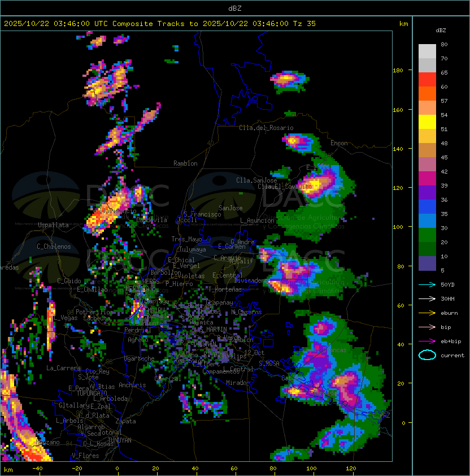This screenshot has height=476, width=470.
Task: Click the 'Clla.SanJose' map label
Action: pos(256,180)
